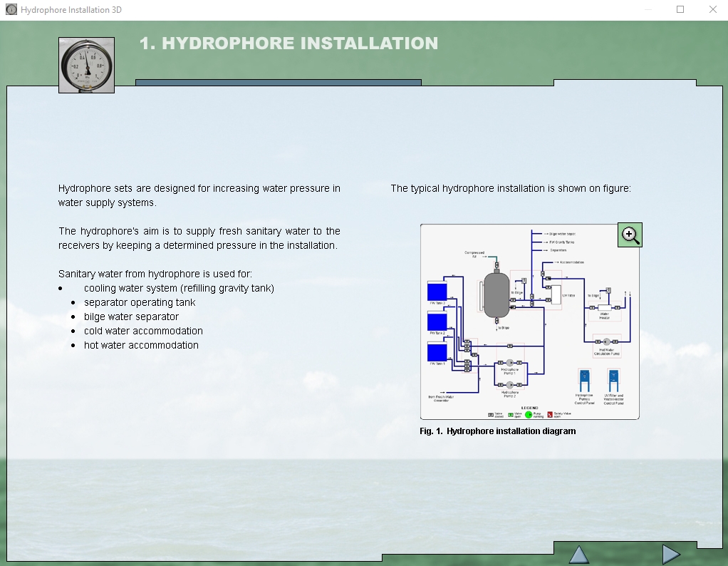Go to next page with right arrow
Screen dimensions: 728x566
[671, 554]
